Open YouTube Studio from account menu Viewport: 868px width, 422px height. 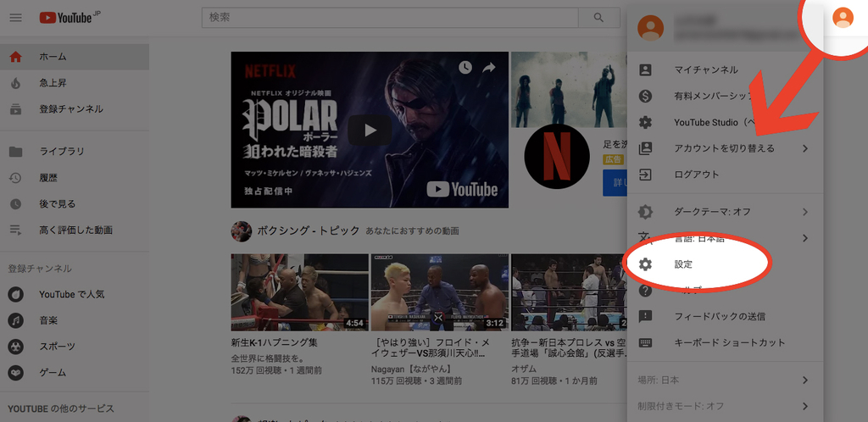[x=726, y=122]
